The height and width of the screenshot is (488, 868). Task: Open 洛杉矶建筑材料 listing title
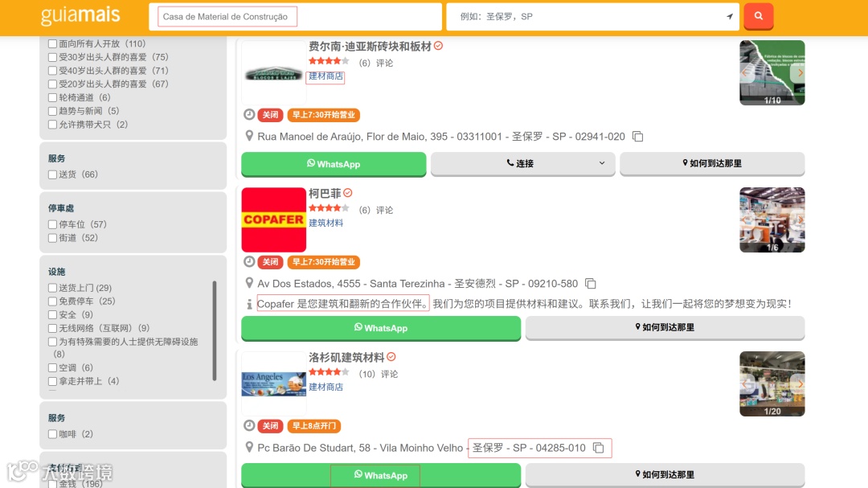point(346,357)
